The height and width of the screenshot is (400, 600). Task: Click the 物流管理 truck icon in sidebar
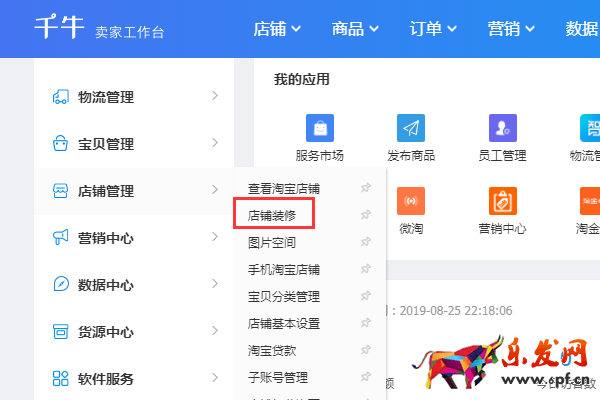tap(60, 97)
